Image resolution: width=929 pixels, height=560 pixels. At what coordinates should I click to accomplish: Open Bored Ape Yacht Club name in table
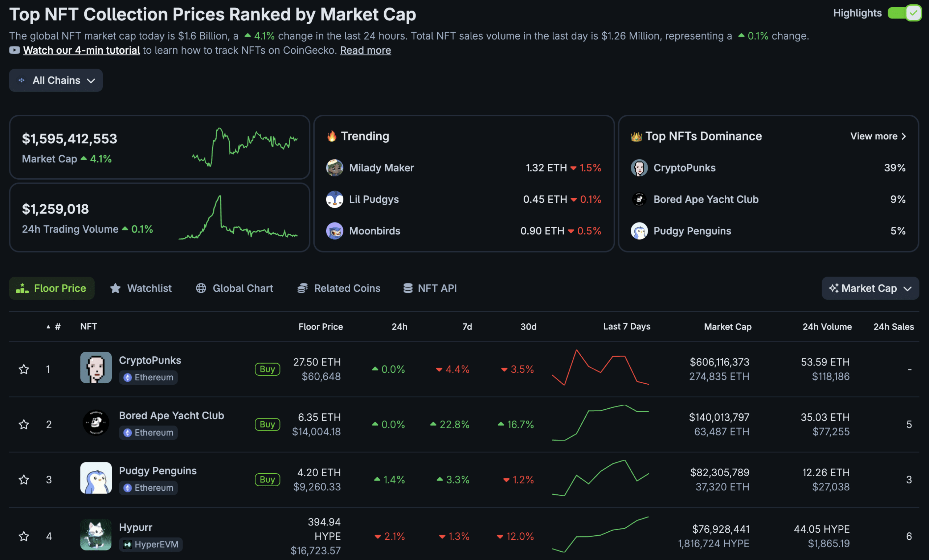click(x=172, y=416)
